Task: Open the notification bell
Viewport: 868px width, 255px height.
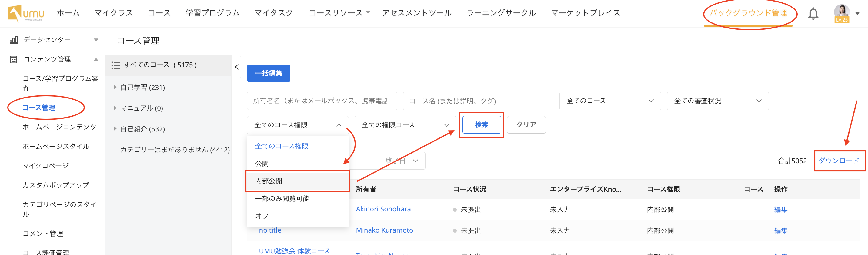Action: click(x=813, y=13)
